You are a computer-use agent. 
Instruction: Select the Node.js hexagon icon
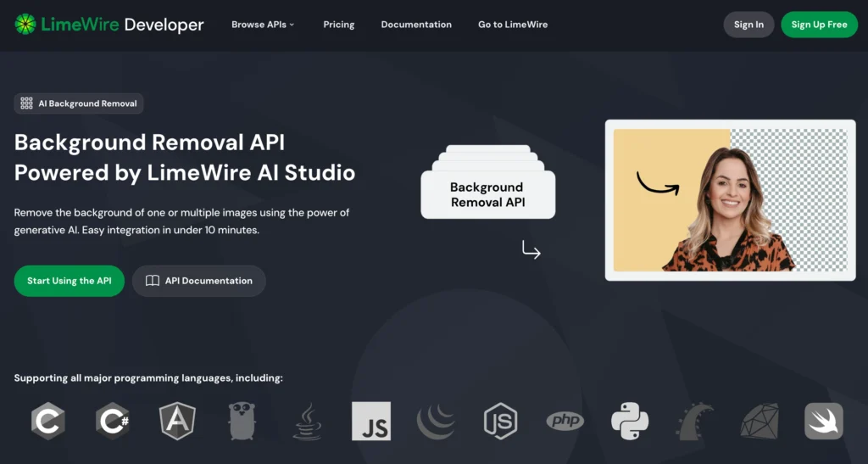[x=500, y=421]
